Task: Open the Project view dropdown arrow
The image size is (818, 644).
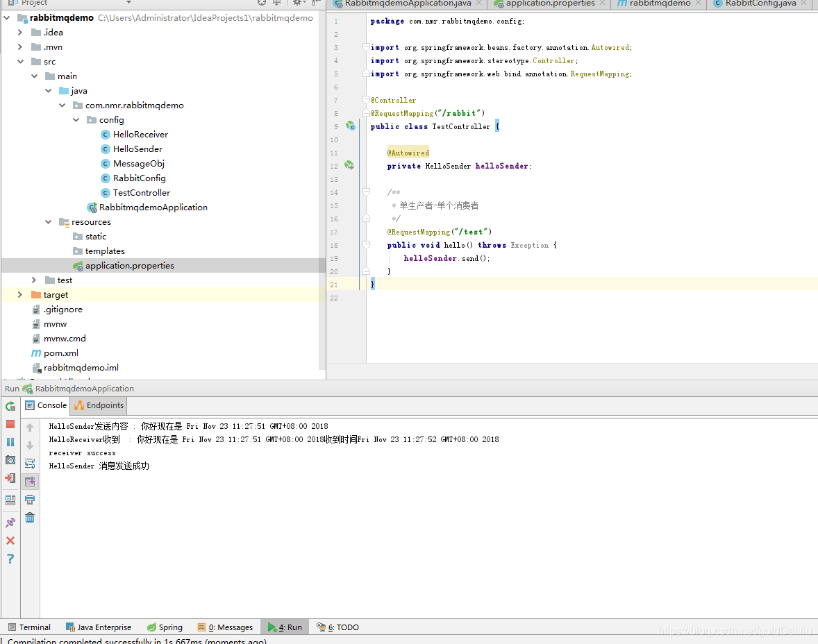Action: [x=128, y=3]
